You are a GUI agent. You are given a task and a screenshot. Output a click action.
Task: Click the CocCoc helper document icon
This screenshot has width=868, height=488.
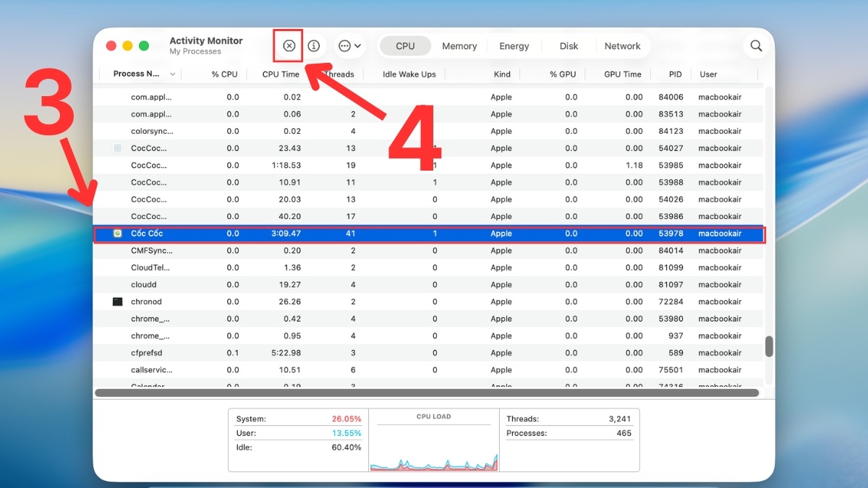118,148
